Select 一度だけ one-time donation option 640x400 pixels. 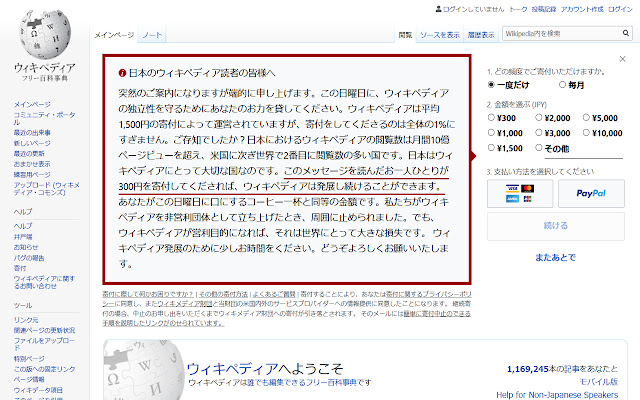[x=491, y=84]
